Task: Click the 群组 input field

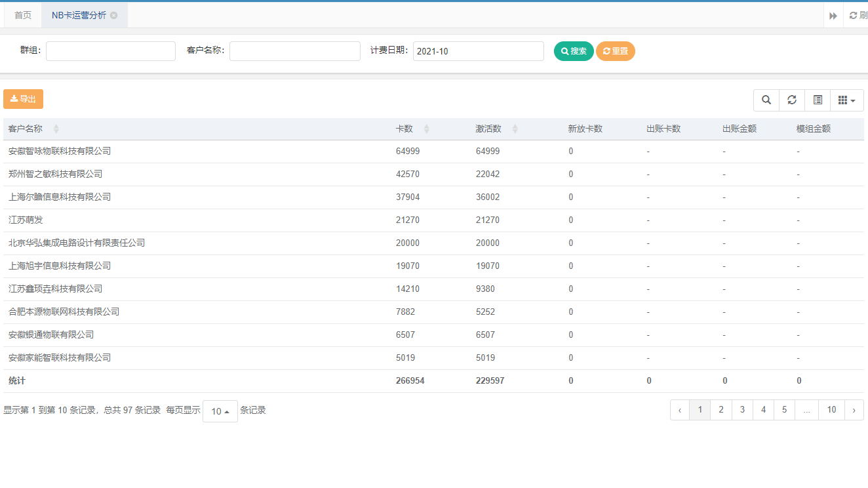Action: (111, 51)
